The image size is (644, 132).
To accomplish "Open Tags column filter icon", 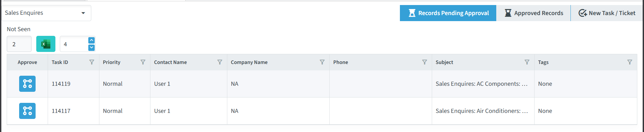I will [630, 62].
